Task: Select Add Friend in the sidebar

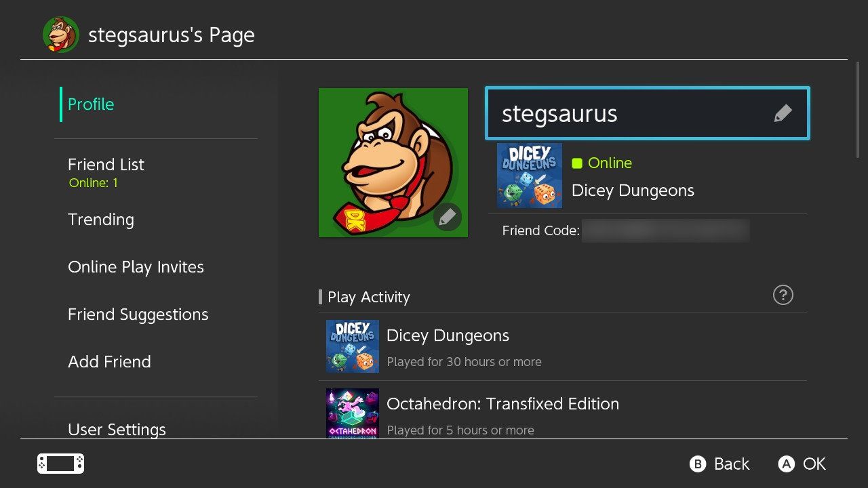Action: tap(109, 362)
